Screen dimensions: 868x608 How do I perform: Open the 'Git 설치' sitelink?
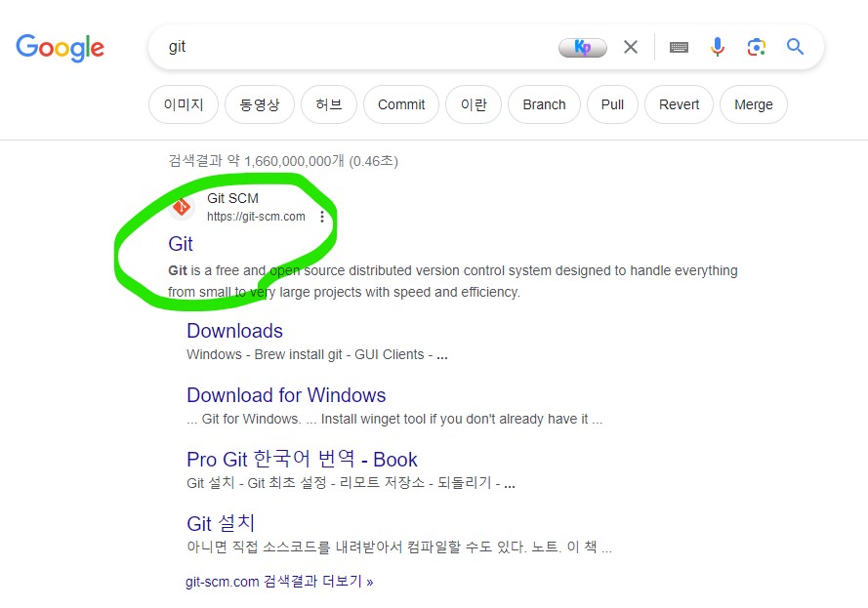(x=221, y=523)
